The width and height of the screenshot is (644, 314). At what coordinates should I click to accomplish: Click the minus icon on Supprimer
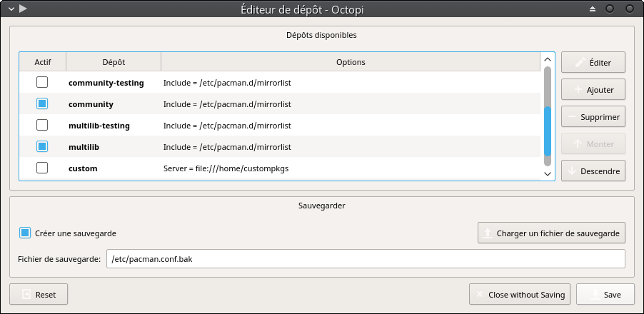(572, 116)
